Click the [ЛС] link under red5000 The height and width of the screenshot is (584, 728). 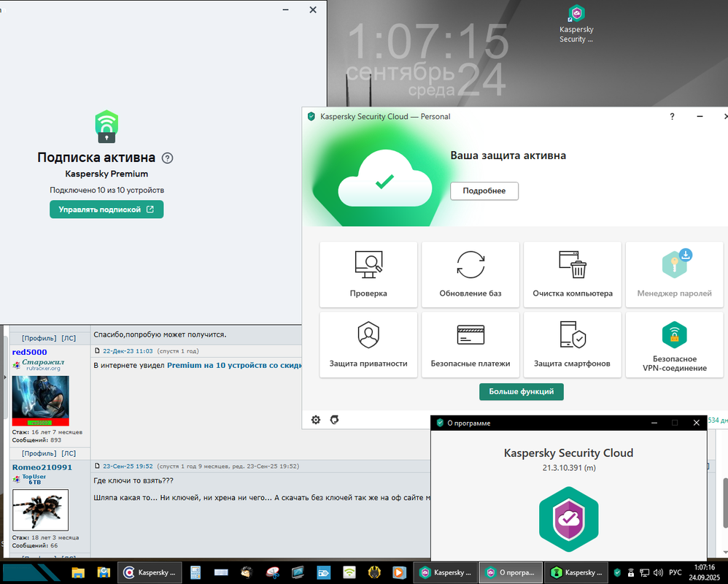coord(69,453)
